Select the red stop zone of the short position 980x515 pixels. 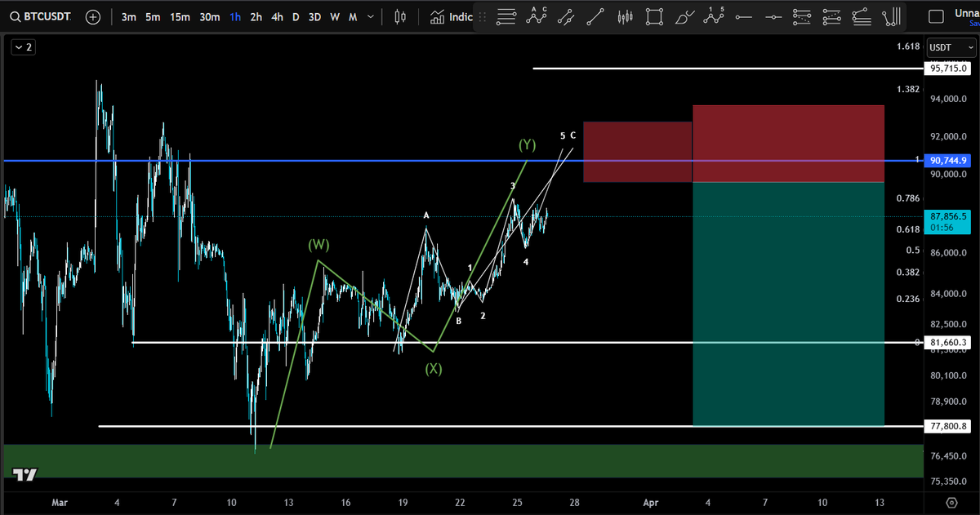[x=788, y=144]
